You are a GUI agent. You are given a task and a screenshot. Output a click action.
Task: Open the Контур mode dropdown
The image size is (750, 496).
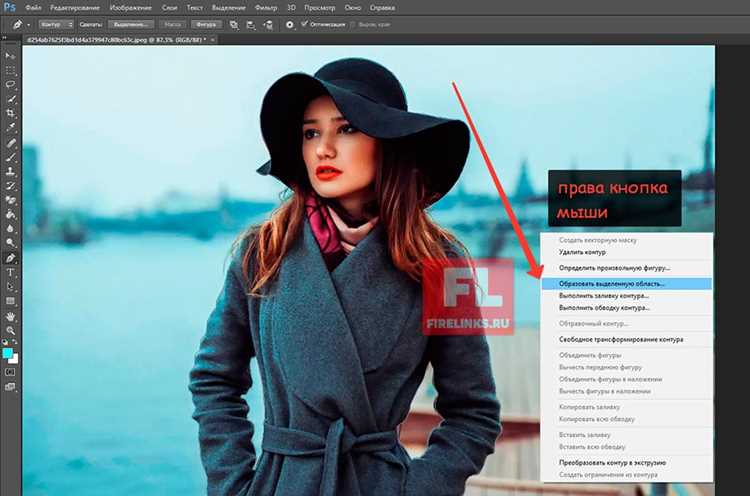click(x=56, y=24)
